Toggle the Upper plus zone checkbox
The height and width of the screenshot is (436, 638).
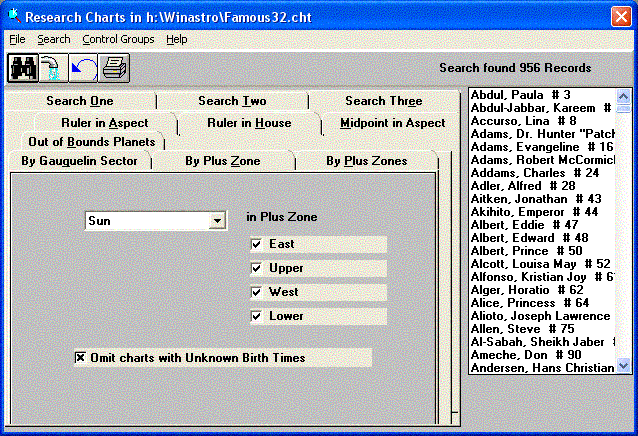[x=257, y=268]
